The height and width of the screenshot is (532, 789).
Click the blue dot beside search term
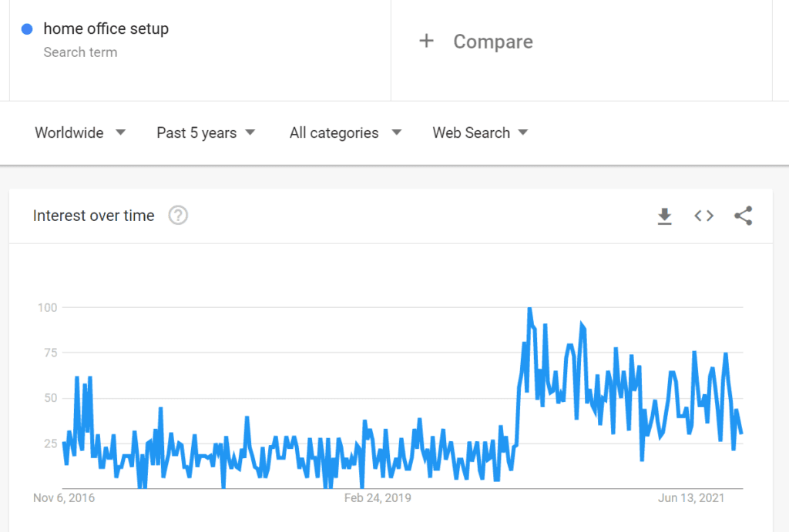(28, 29)
